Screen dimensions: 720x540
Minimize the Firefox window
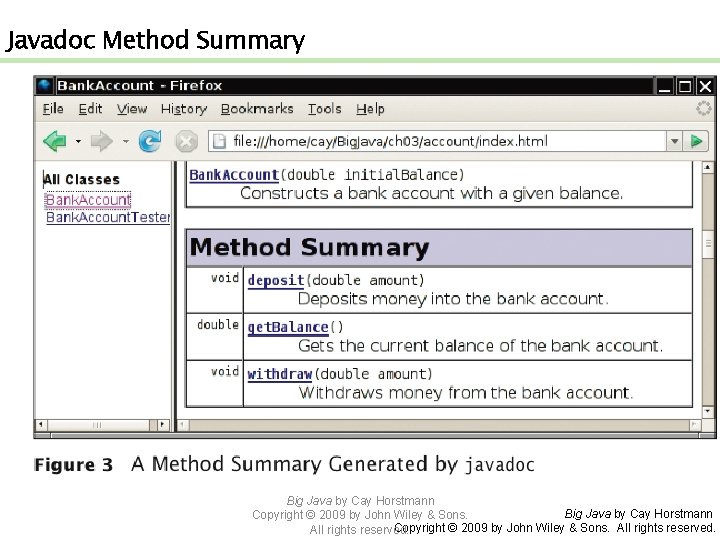click(x=664, y=86)
